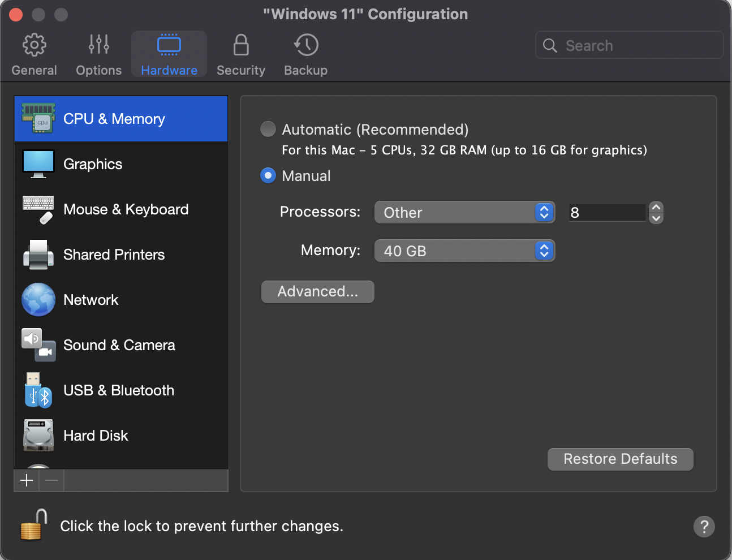Select the Hard Disk drive icon
The width and height of the screenshot is (732, 560).
(x=38, y=436)
